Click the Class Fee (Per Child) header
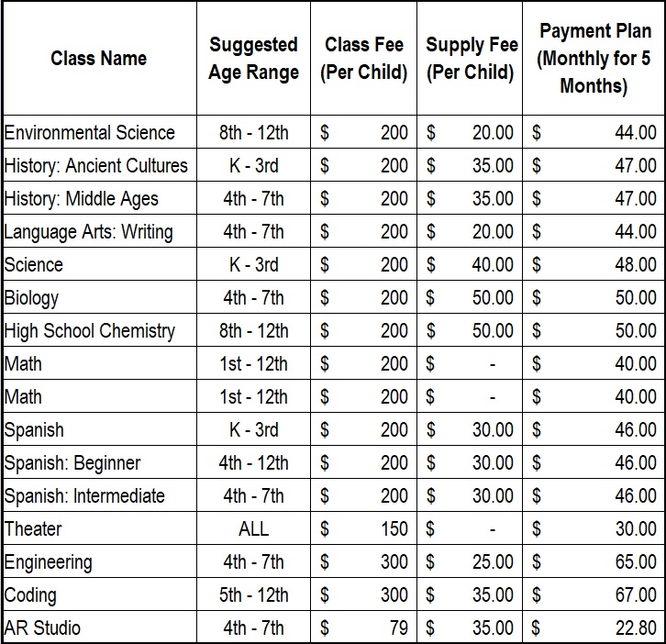Screen dimensions: 666x644 point(363,59)
